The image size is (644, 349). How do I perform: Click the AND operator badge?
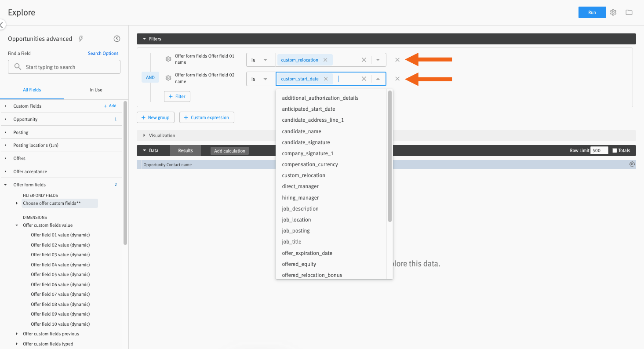pyautogui.click(x=150, y=77)
